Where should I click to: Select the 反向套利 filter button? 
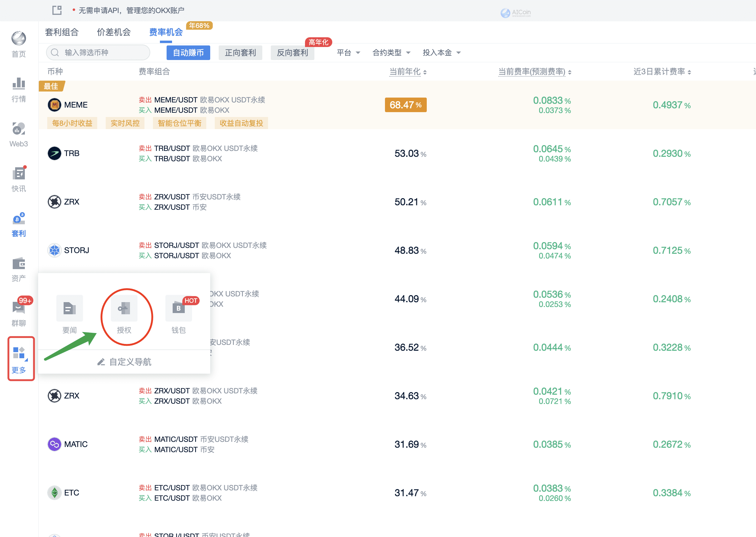292,52
